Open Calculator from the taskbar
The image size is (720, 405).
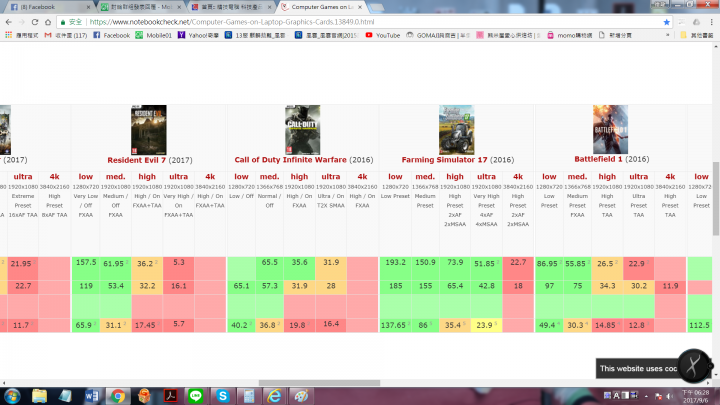pyautogui.click(x=249, y=396)
